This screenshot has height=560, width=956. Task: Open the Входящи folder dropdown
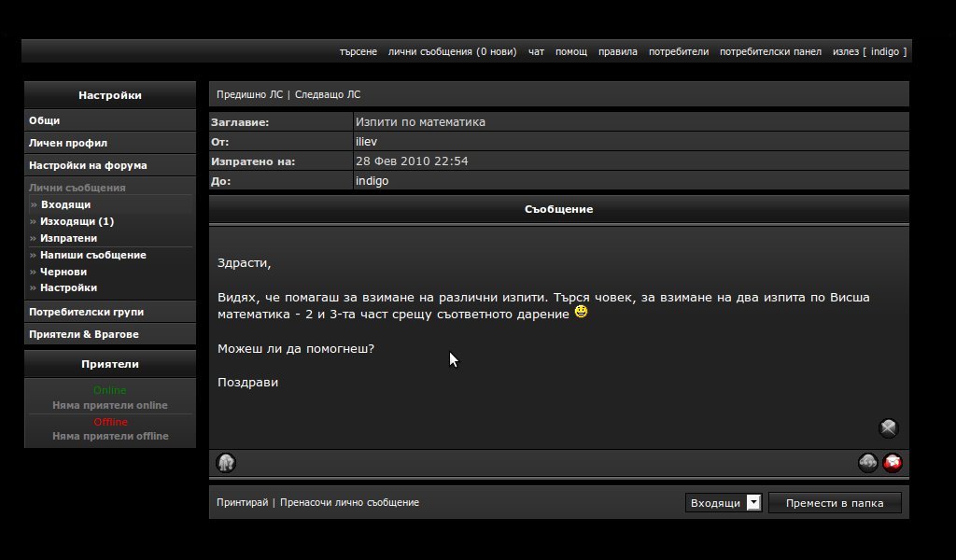pyautogui.click(x=724, y=503)
